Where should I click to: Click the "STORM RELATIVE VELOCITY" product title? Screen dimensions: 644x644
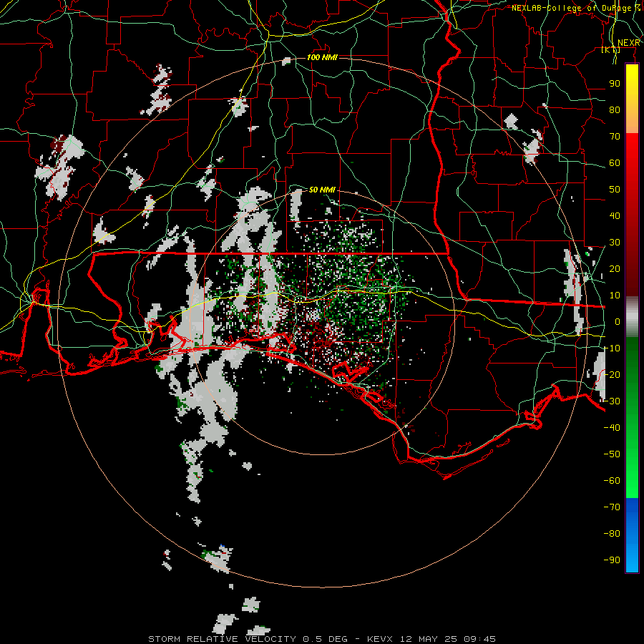[x=222, y=639]
